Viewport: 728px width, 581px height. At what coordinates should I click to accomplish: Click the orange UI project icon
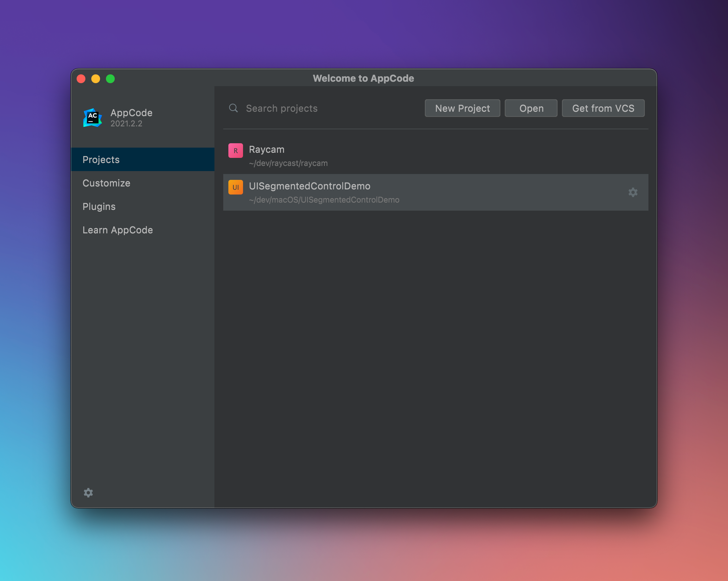[235, 187]
